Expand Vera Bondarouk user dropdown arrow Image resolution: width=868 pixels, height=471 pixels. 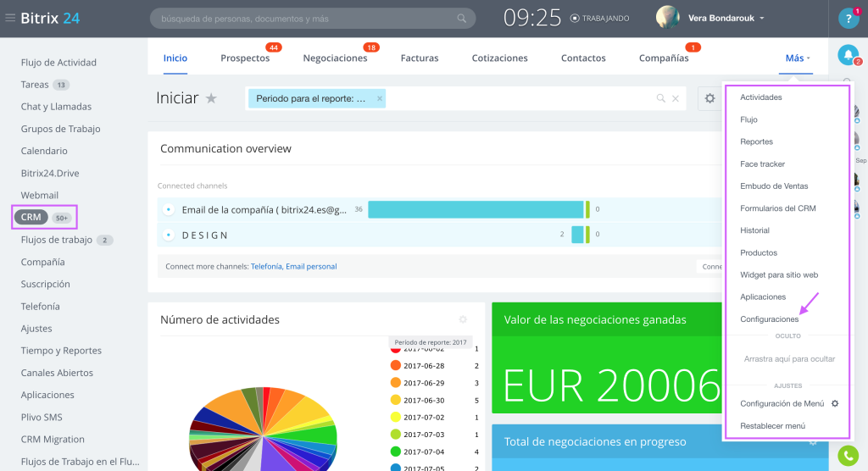[762, 19]
